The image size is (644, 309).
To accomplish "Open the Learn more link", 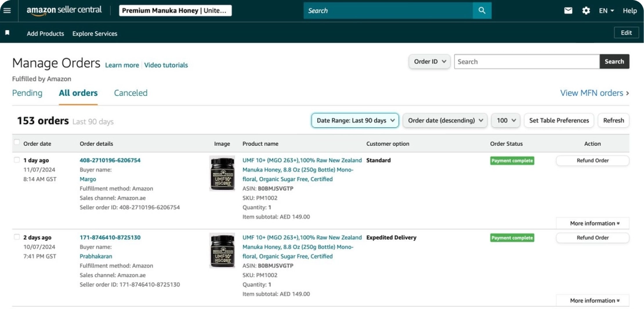I will pyautogui.click(x=122, y=65).
